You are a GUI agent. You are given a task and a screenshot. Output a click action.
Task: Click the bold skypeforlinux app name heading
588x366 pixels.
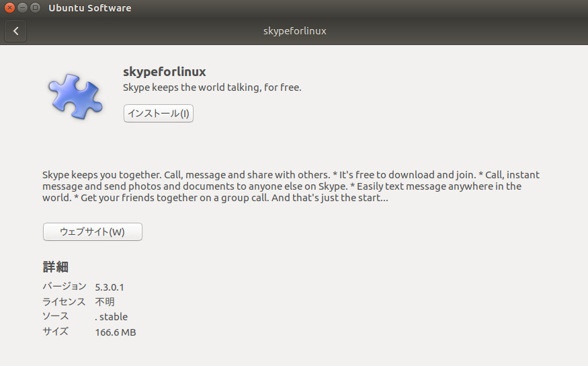[164, 72]
